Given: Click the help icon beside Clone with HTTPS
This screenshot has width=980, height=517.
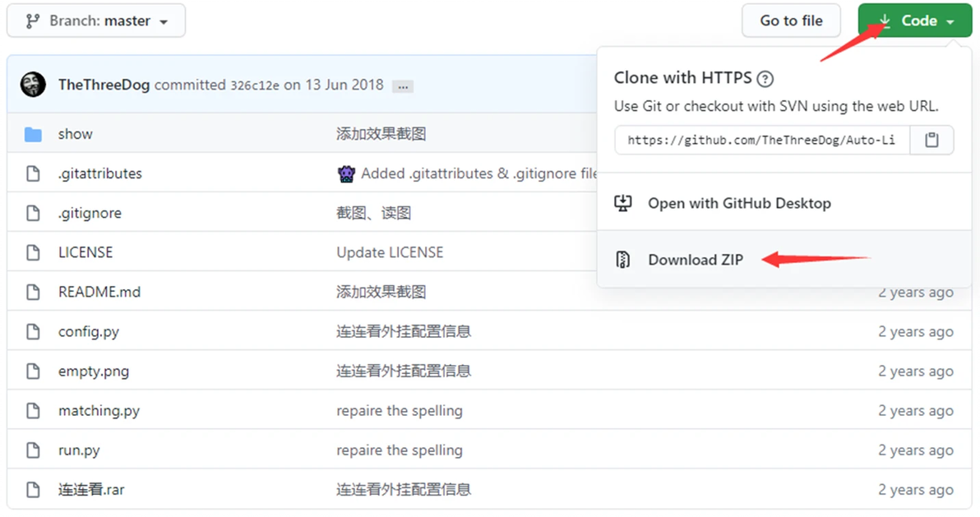Looking at the screenshot, I should [x=765, y=79].
